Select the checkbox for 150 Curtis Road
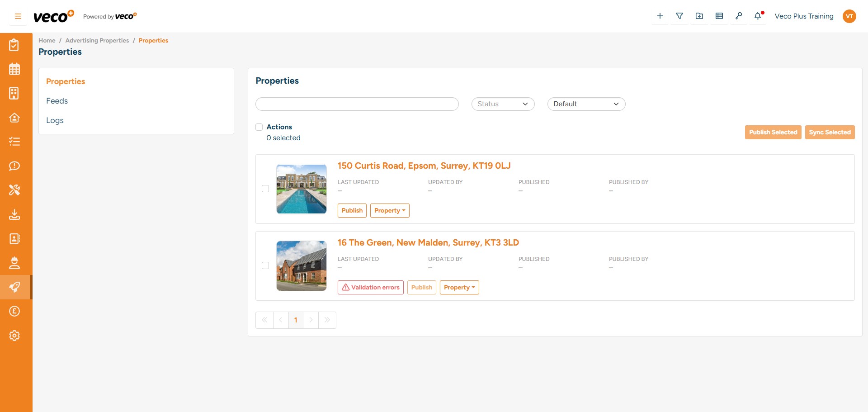Screen dimensions: 868x412 pyautogui.click(x=265, y=189)
